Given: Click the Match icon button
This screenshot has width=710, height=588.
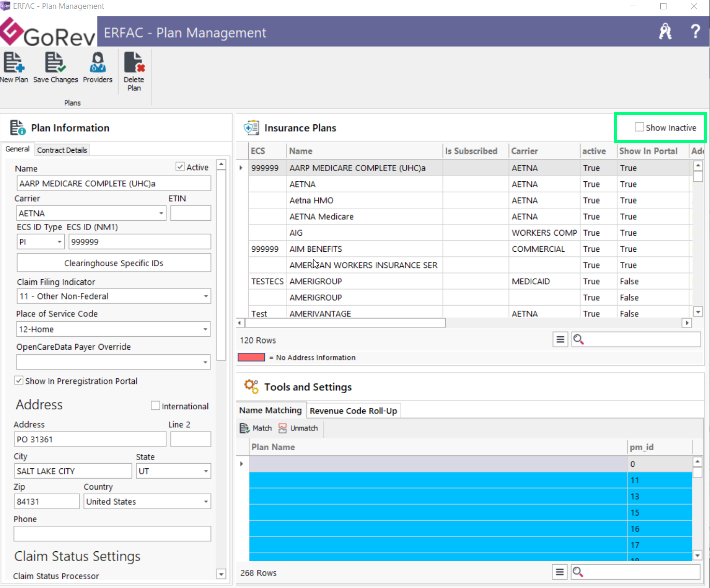Looking at the screenshot, I should [x=255, y=428].
